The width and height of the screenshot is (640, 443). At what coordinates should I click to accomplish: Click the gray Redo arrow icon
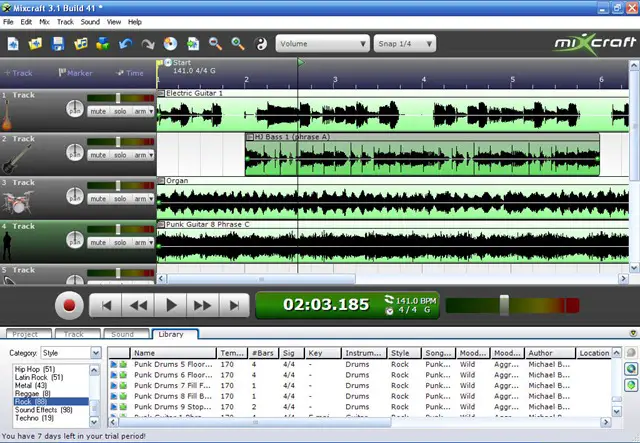pyautogui.click(x=148, y=43)
